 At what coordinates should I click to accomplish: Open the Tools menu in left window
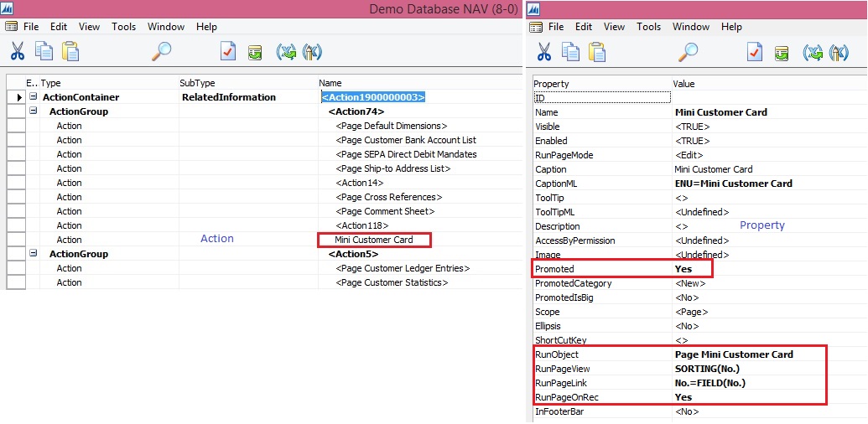click(x=123, y=27)
